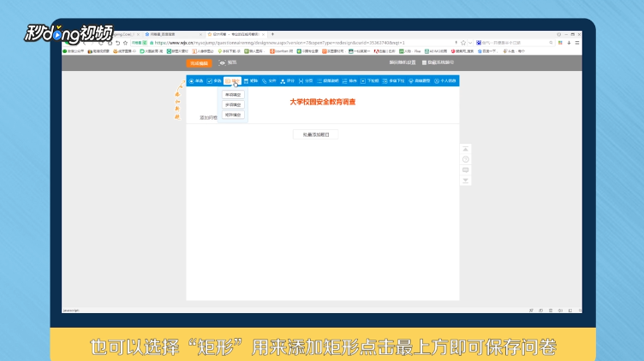Open a new browser tab with the plus button
Screen dimensions: 644x361
pos(272,34)
